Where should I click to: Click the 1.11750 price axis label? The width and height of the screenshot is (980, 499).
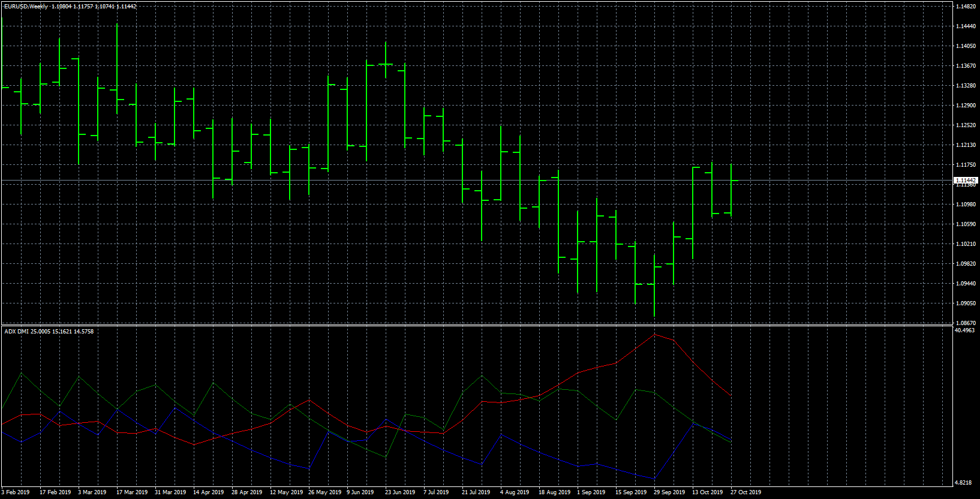(965, 165)
